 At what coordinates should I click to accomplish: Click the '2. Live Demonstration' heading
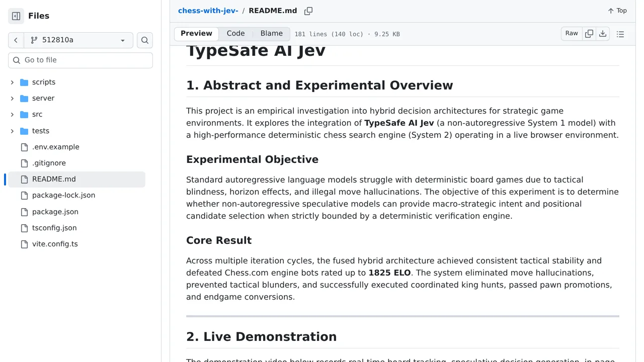click(x=261, y=337)
